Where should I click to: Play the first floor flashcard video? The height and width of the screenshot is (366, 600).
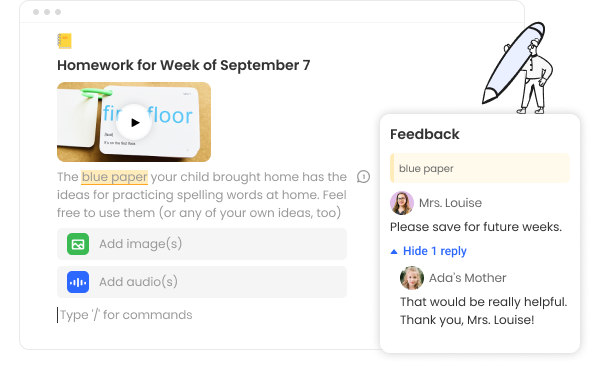(134, 122)
